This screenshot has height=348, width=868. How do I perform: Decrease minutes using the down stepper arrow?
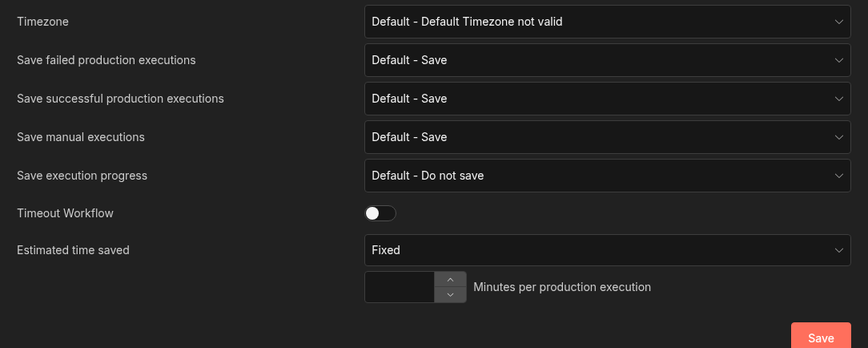pos(450,295)
